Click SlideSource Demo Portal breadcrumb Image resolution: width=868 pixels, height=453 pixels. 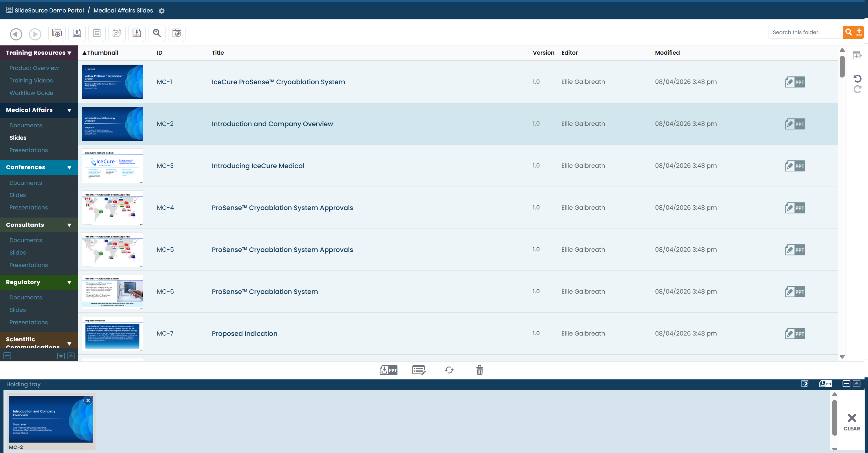49,10
